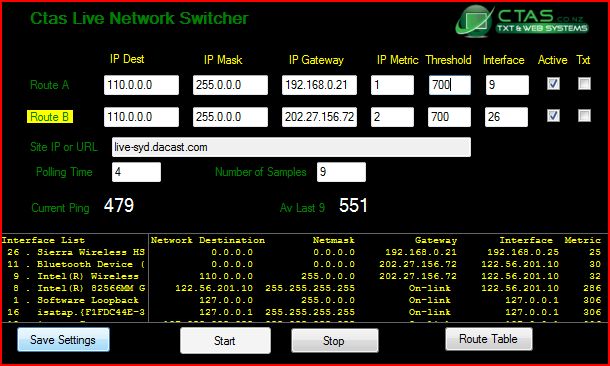Toggle Route A Txt checkbox
This screenshot has width=610, height=366.
[x=584, y=84]
